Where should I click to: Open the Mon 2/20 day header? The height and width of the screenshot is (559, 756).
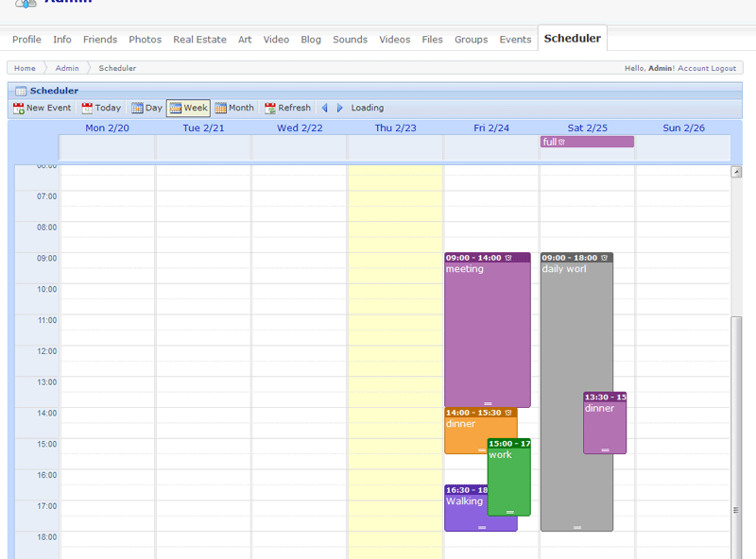[107, 128]
